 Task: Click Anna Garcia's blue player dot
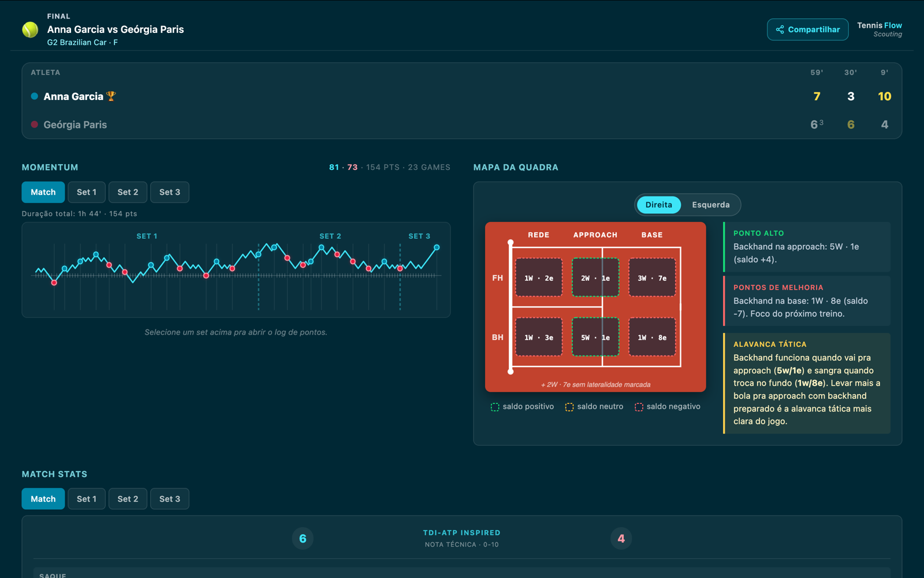35,96
